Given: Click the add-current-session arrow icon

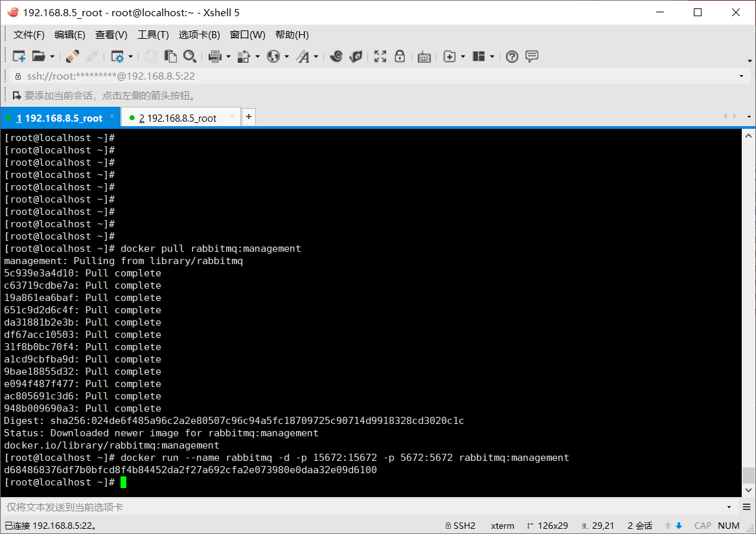Looking at the screenshot, I should point(17,95).
